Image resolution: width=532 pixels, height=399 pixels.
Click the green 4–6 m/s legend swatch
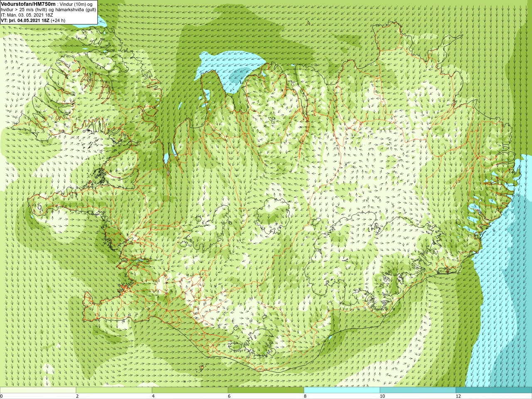(x=190, y=390)
